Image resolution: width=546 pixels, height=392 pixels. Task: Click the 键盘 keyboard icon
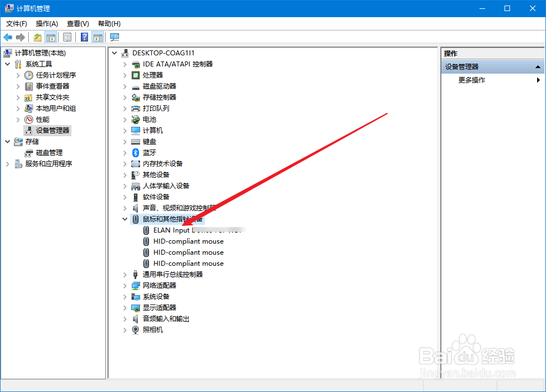(136, 142)
